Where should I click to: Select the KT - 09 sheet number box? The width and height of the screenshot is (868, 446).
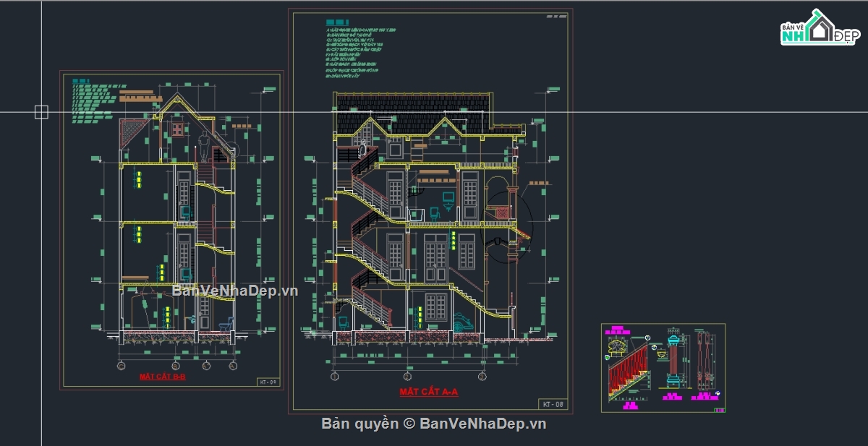pos(268,382)
